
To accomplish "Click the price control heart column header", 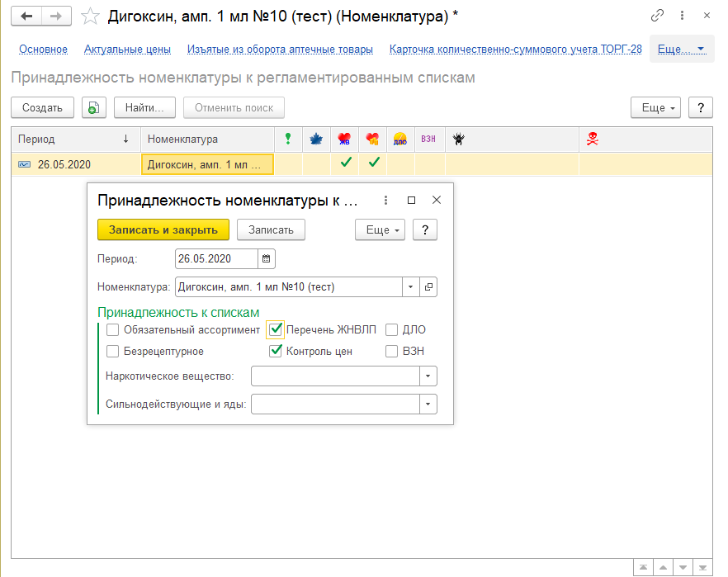I will pyautogui.click(x=372, y=139).
